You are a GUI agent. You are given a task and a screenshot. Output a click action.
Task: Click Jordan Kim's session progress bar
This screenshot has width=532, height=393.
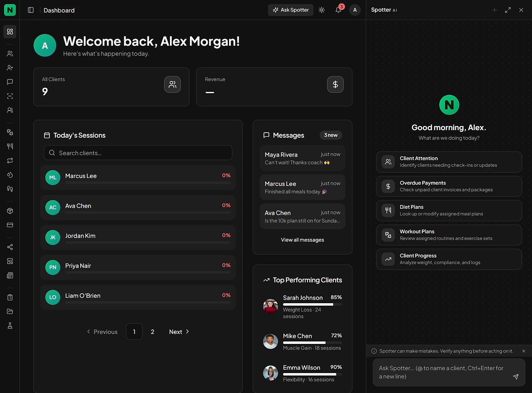tap(148, 242)
